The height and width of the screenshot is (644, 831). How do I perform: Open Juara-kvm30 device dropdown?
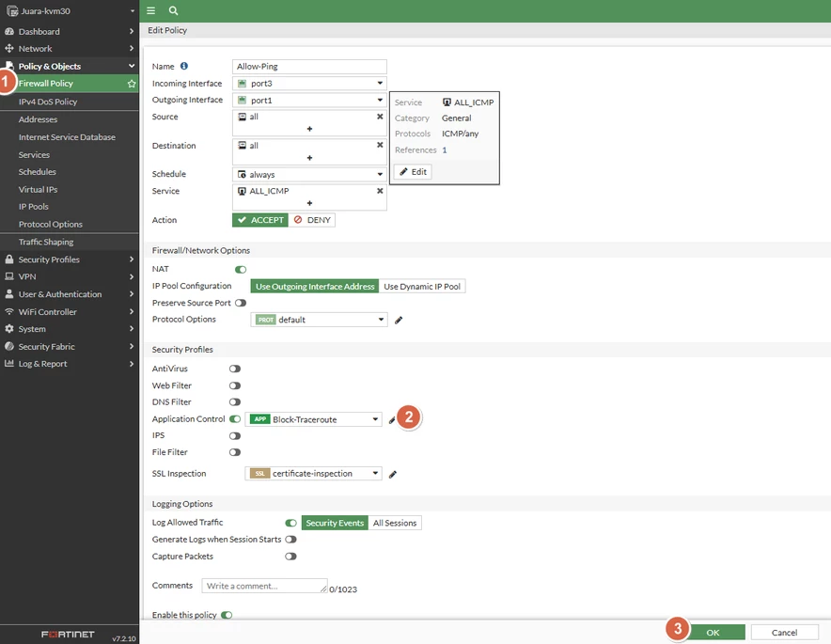(x=132, y=11)
